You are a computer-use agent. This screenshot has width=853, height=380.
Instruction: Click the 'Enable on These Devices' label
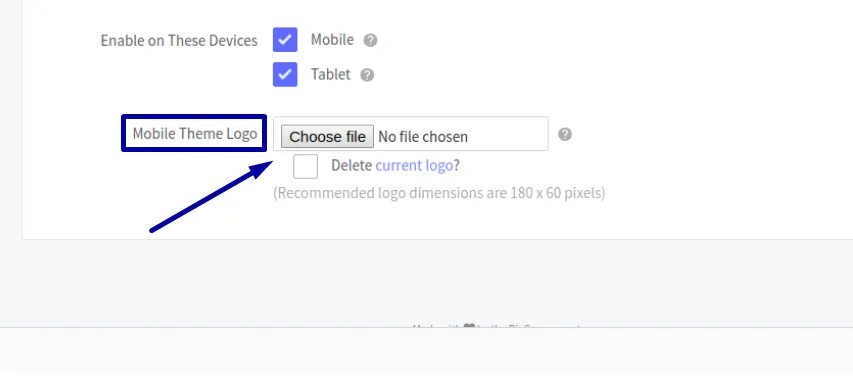[x=179, y=41]
